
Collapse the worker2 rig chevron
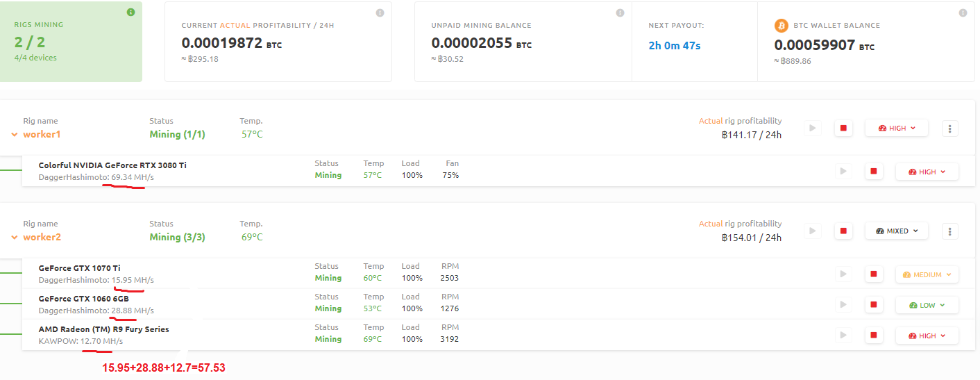14,238
